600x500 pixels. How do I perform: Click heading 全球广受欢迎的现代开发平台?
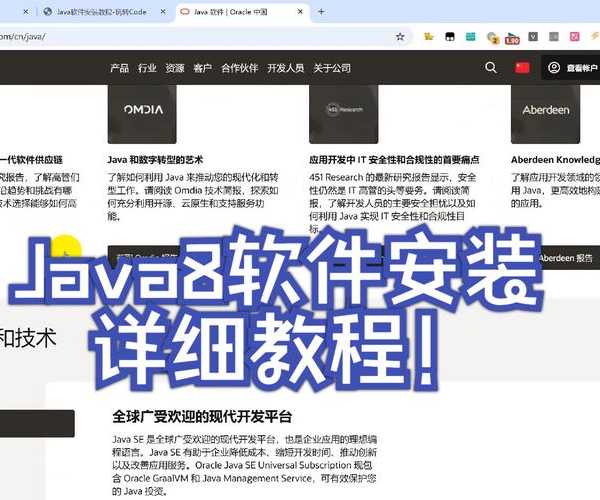click(x=202, y=416)
